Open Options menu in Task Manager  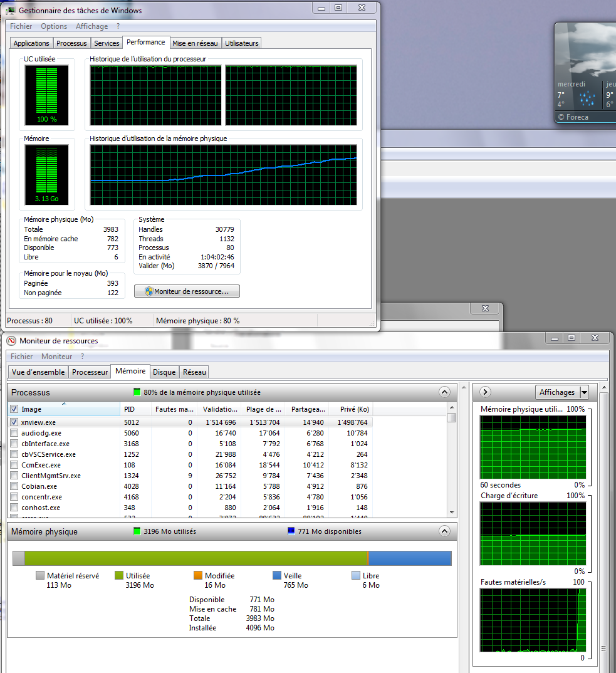click(x=54, y=26)
